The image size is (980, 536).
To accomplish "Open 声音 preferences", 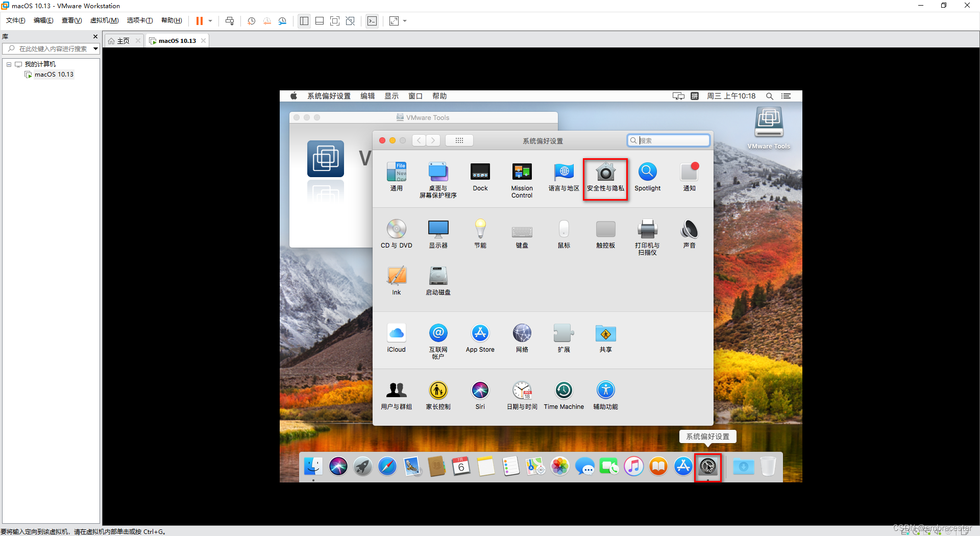I will (x=690, y=234).
